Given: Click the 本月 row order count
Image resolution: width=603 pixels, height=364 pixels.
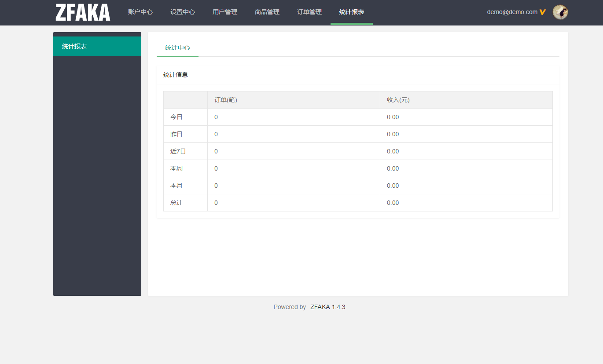Looking at the screenshot, I should (216, 186).
